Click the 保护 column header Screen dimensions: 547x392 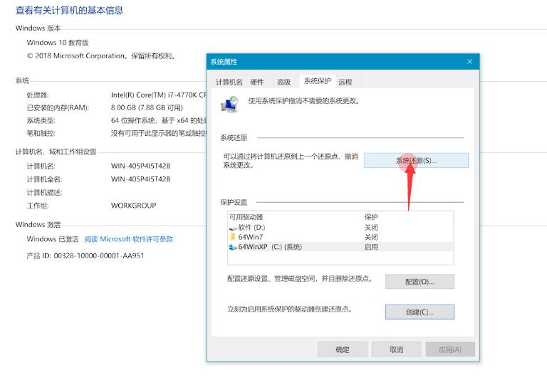click(371, 217)
